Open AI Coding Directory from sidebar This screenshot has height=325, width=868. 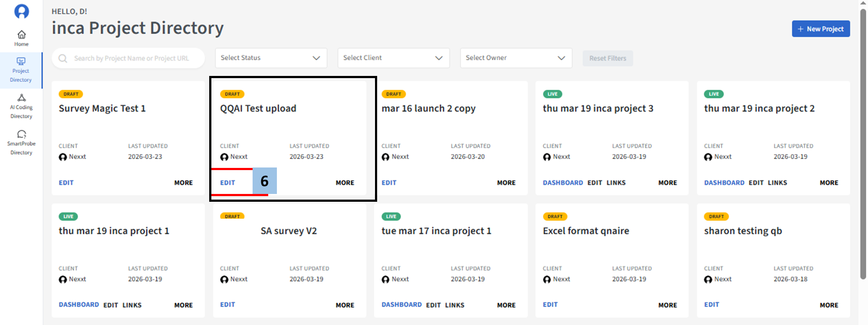point(21,106)
